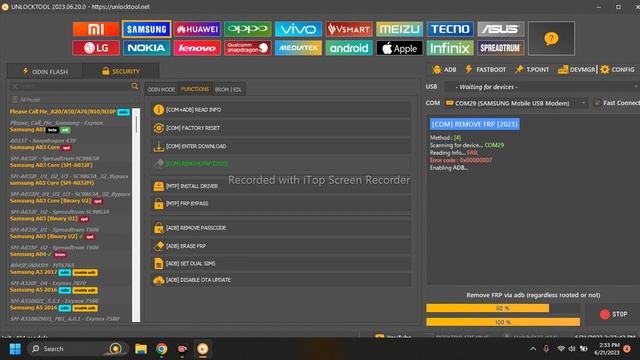Click the model search magnifier icon
Viewport: 640px width, 360px height.
(x=135, y=86)
